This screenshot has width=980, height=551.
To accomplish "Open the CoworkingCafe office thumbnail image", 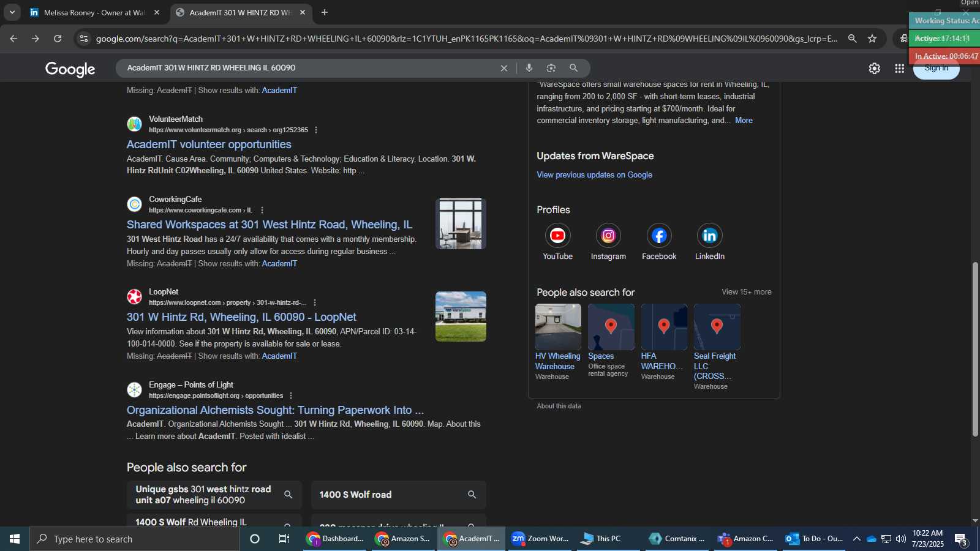I will coord(461,223).
